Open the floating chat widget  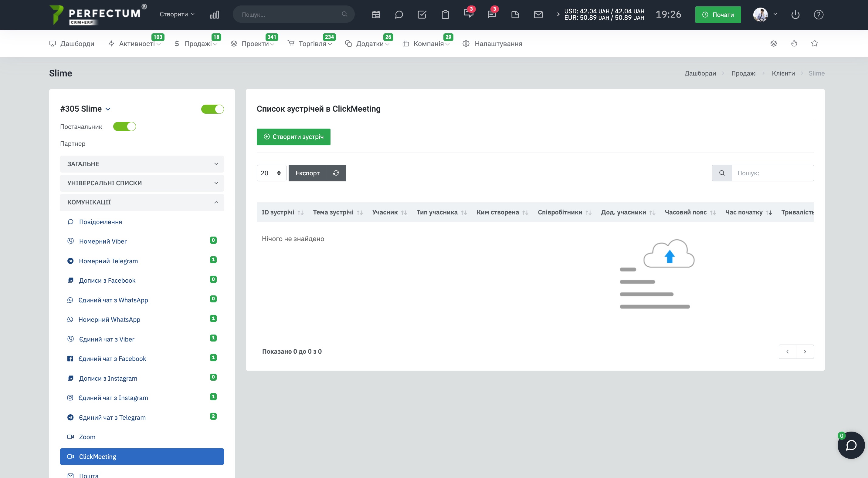click(851, 445)
